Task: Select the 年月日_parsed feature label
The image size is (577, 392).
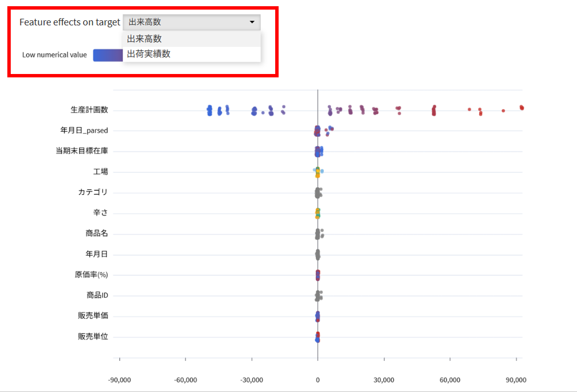Action: (84, 130)
